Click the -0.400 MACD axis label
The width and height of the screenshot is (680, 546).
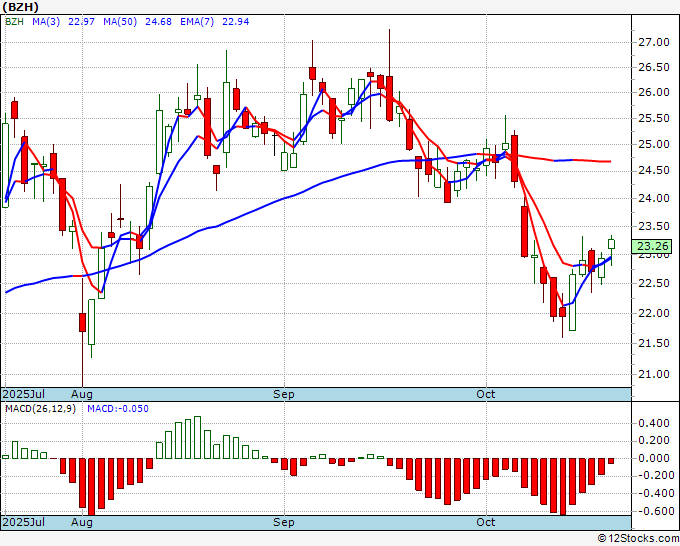(x=656, y=494)
